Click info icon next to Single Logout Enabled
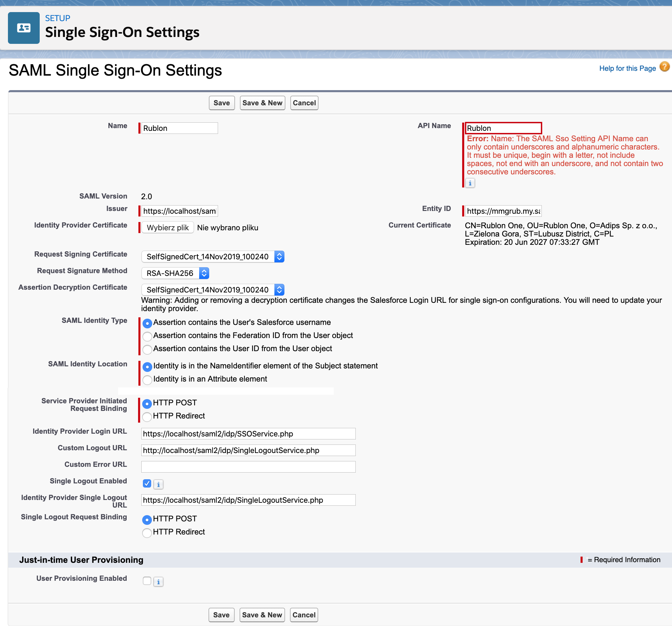Image resolution: width=672 pixels, height=626 pixels. pos(158,484)
